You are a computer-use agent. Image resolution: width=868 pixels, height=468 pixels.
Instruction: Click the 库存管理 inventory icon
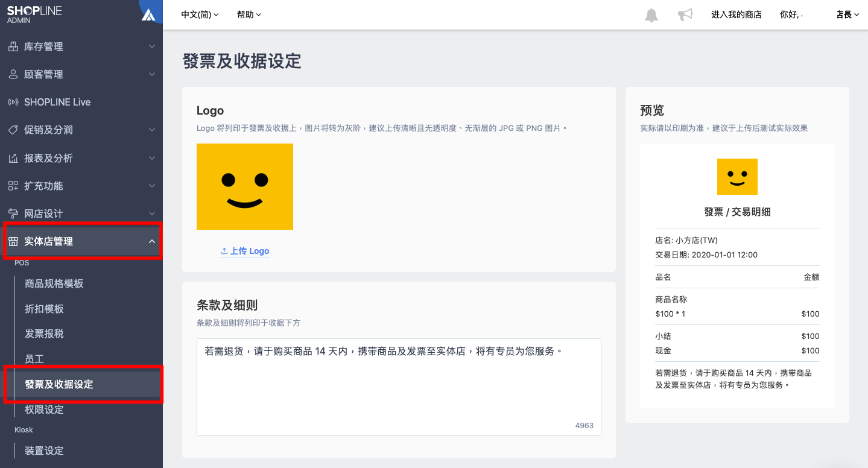[x=13, y=46]
